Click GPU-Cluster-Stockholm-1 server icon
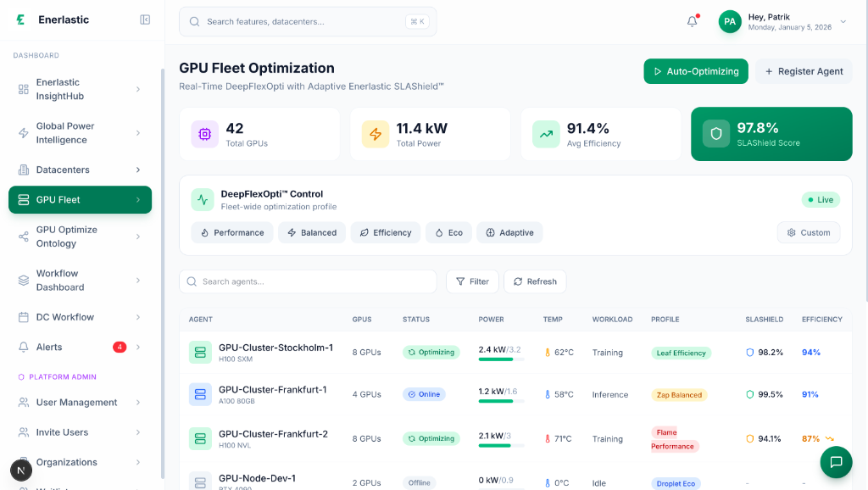868x490 pixels. 201,353
